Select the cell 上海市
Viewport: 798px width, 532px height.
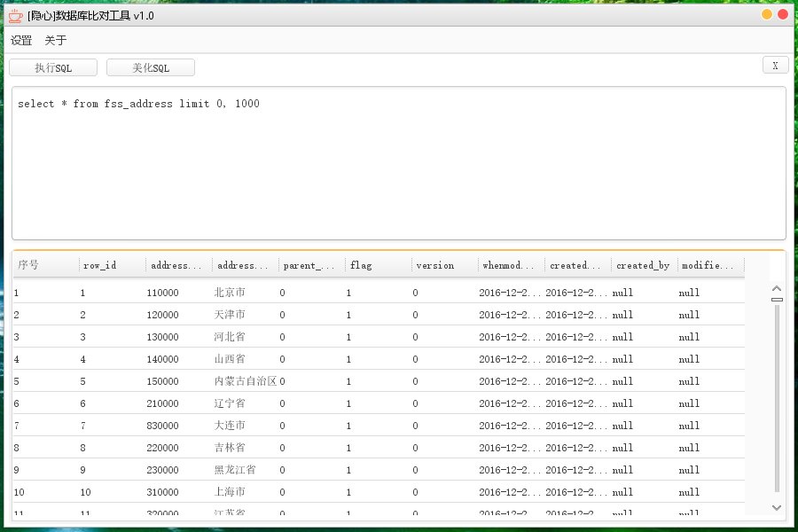(x=230, y=492)
